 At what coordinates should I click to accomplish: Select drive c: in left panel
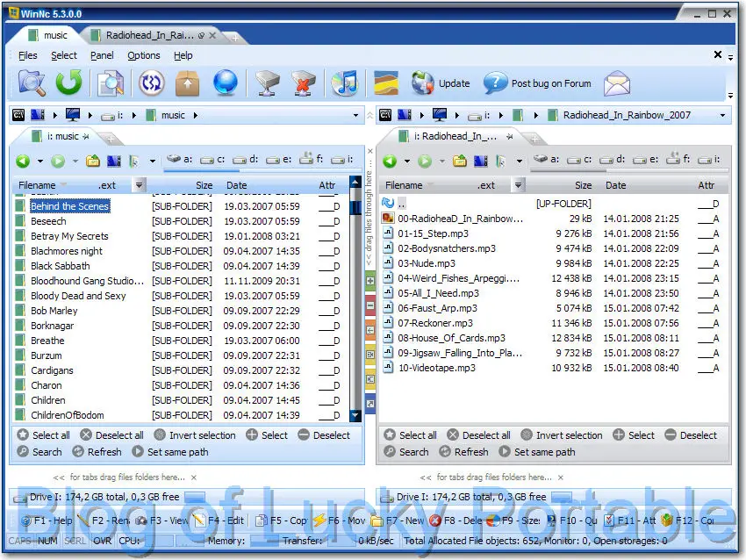click(x=212, y=160)
